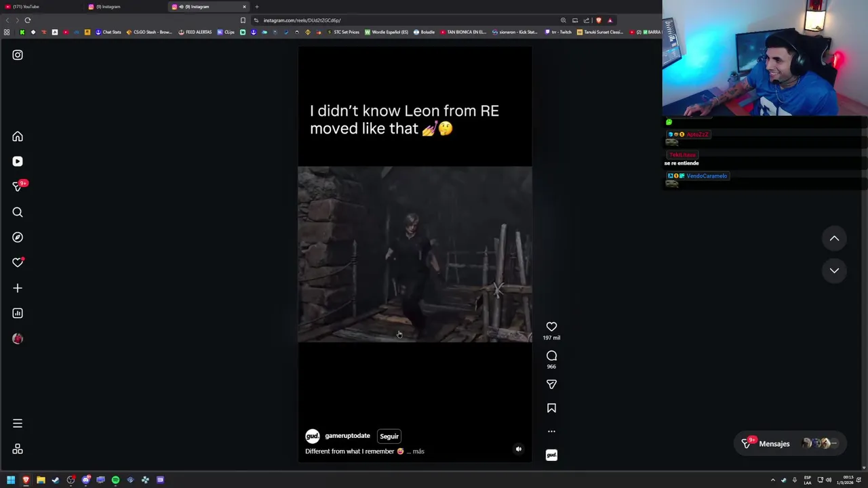The image size is (868, 488).
Task: Follow gameruptodate with the Seguir button
Action: (x=389, y=436)
